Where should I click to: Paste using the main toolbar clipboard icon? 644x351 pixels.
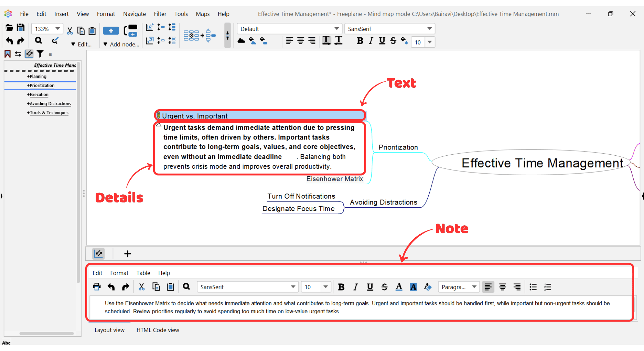pyautogui.click(x=92, y=31)
